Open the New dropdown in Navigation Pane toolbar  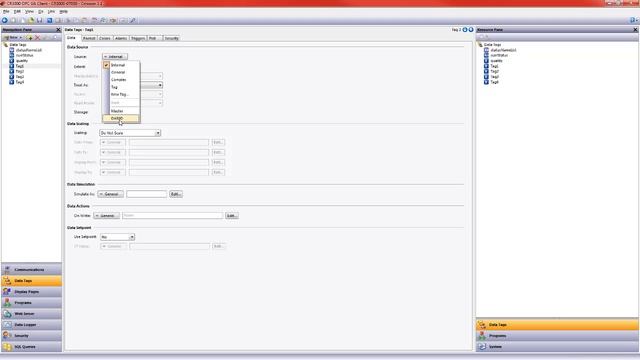(x=13, y=38)
